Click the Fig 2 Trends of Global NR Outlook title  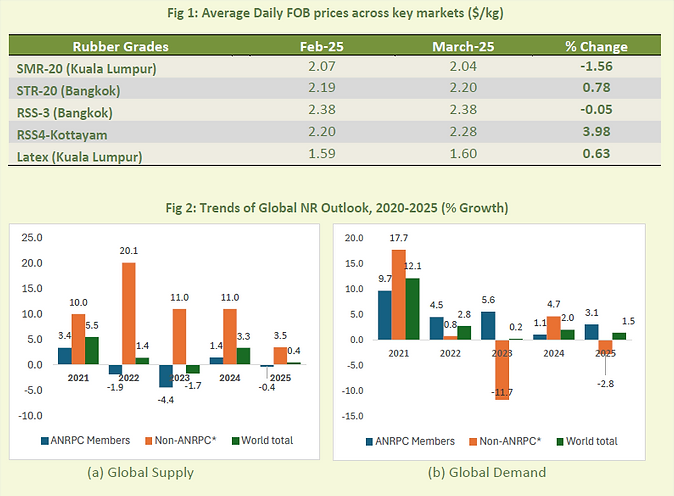coord(337,208)
